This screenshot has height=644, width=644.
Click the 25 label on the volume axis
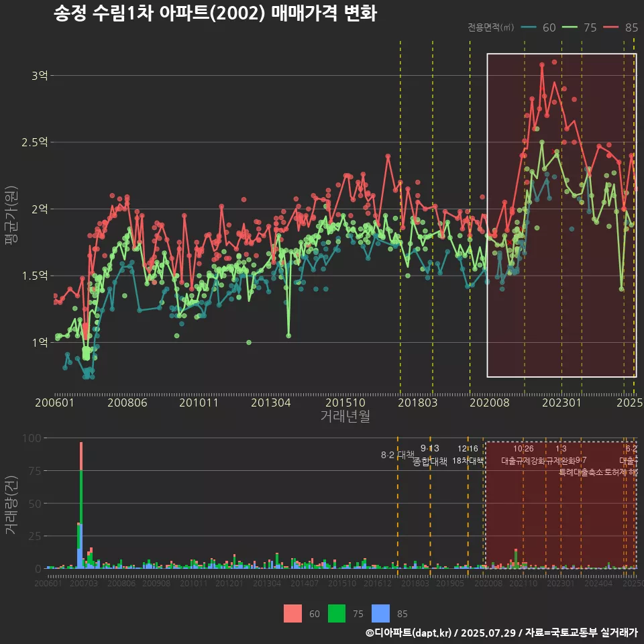coord(36,536)
